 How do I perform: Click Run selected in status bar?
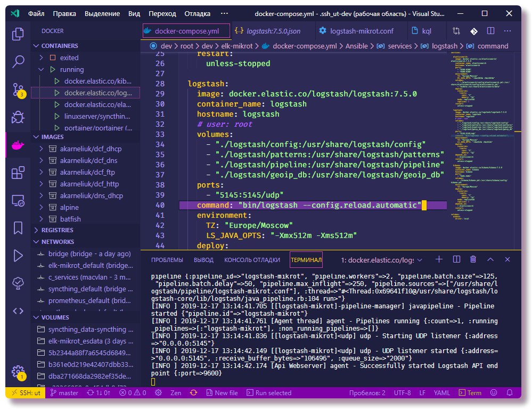269,392
